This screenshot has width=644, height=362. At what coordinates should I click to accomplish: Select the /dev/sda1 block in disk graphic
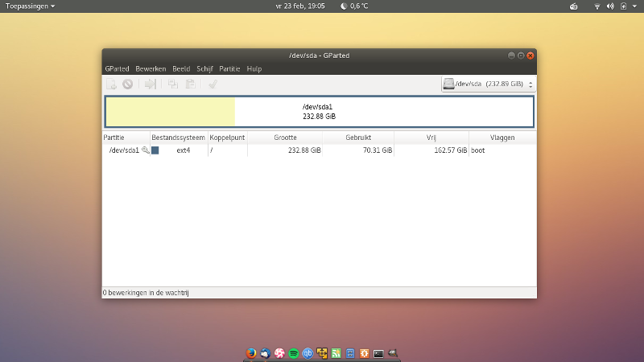(x=319, y=112)
